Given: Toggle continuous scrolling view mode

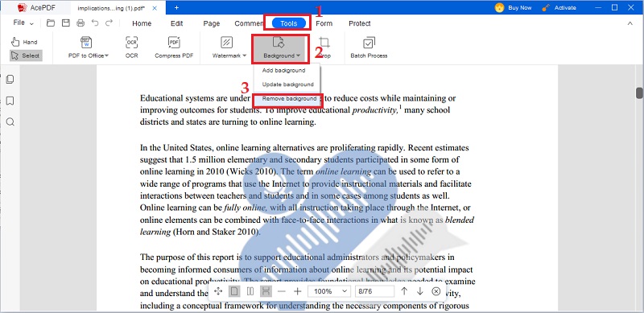Looking at the screenshot, I should click(266, 291).
